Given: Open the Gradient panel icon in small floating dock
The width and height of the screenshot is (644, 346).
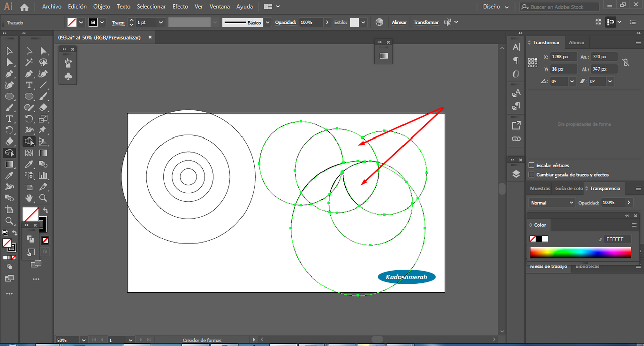Looking at the screenshot, I should click(384, 56).
